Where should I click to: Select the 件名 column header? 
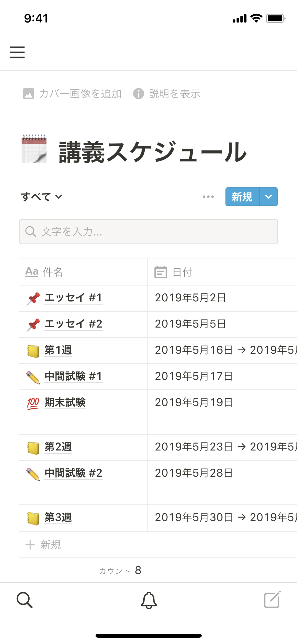tap(53, 272)
